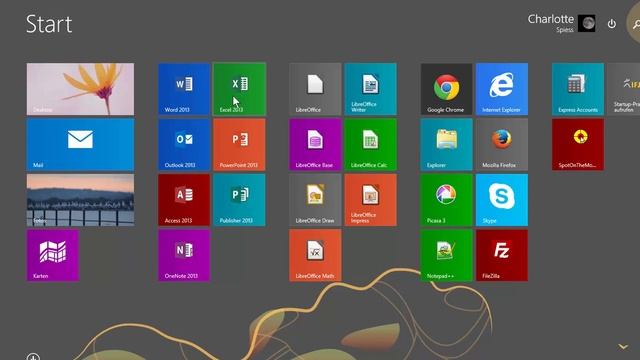Launch FileZilla
The height and width of the screenshot is (360, 640).
click(502, 256)
